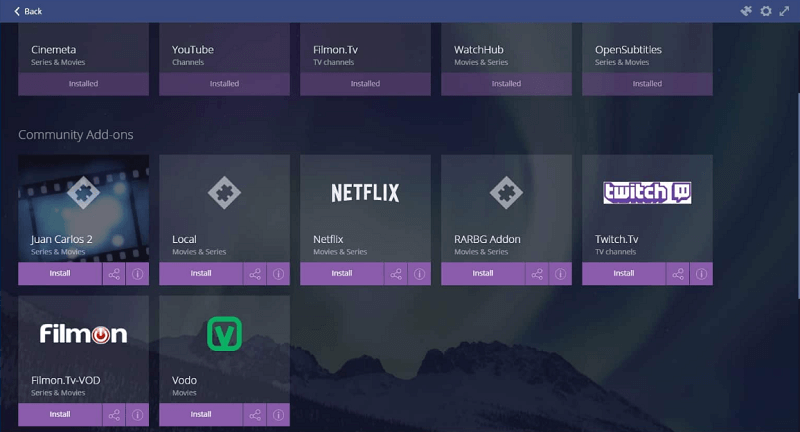Install the Netflix add-on
Image resolution: width=800 pixels, height=432 pixels.
coord(342,273)
